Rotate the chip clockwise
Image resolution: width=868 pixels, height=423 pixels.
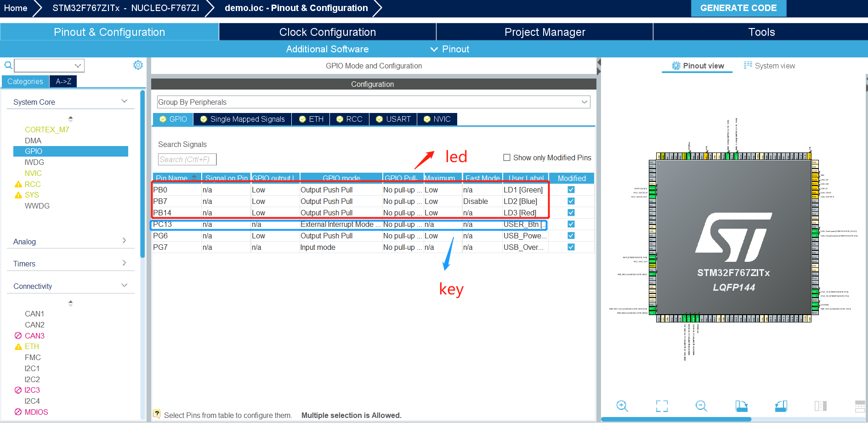741,406
